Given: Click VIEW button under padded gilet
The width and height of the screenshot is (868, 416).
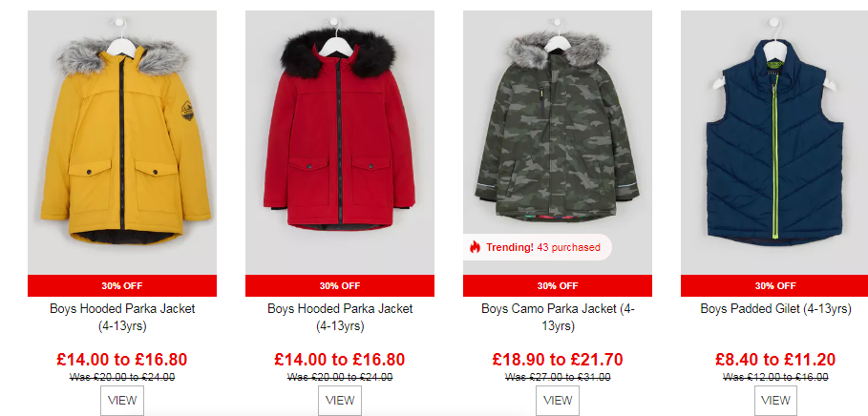Looking at the screenshot, I should 775,401.
